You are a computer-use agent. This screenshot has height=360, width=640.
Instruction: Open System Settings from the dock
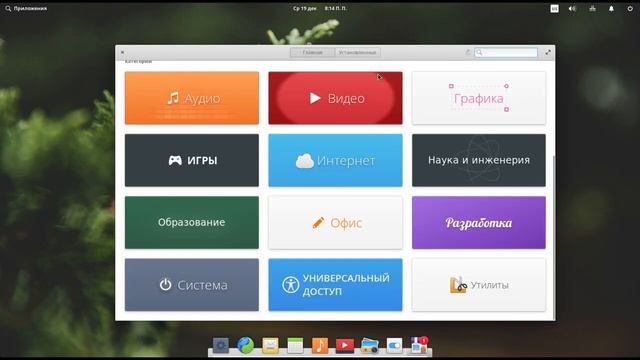[394, 345]
